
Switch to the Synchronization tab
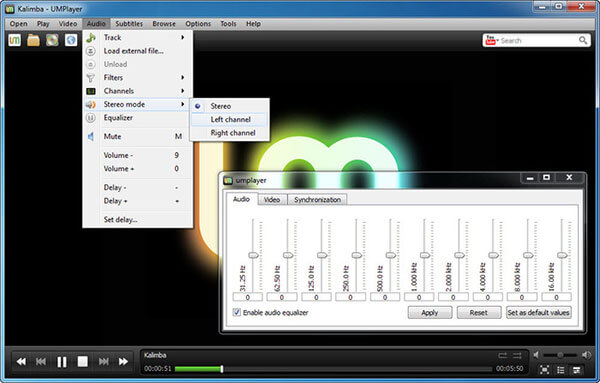(x=317, y=200)
